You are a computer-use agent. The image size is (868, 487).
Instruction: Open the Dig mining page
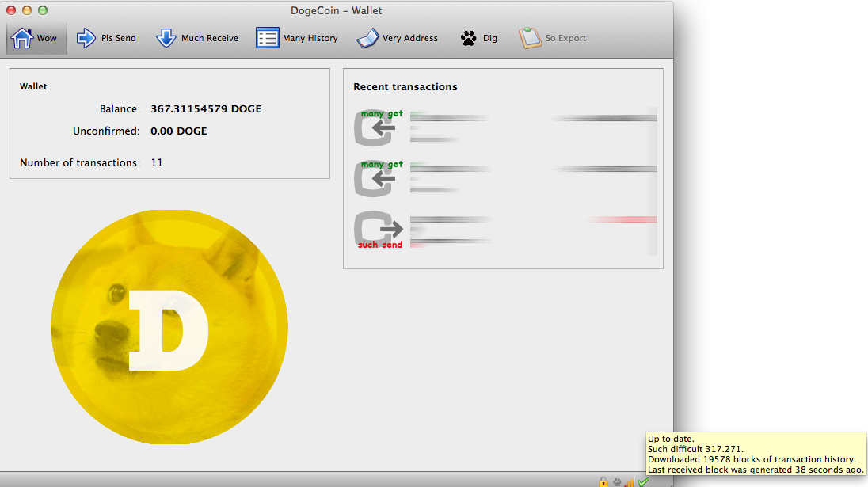tap(479, 38)
